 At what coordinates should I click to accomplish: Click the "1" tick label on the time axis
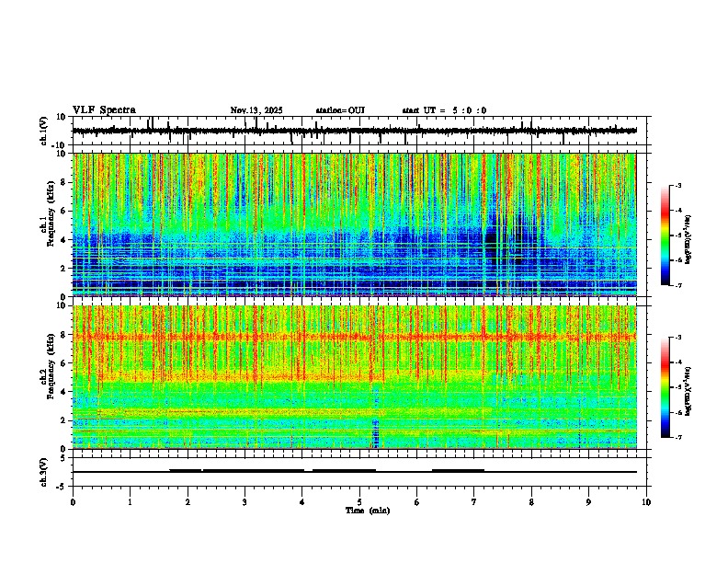tap(130, 502)
